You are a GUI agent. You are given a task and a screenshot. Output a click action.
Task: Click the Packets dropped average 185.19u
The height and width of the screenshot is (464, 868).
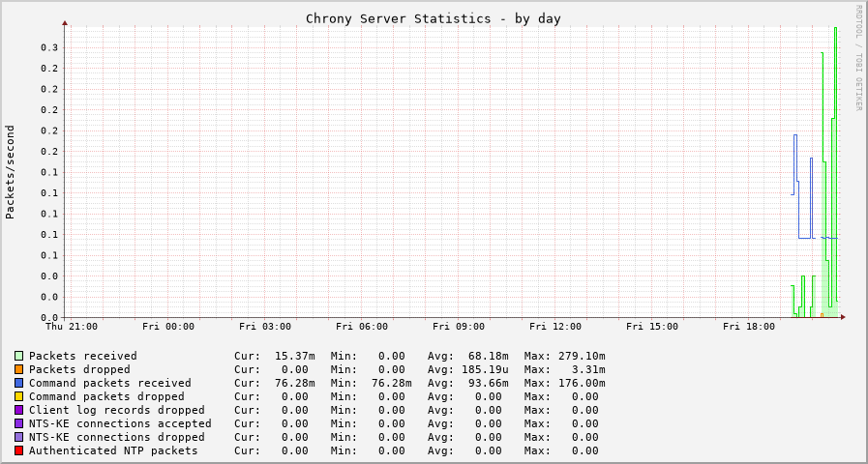[x=485, y=369]
